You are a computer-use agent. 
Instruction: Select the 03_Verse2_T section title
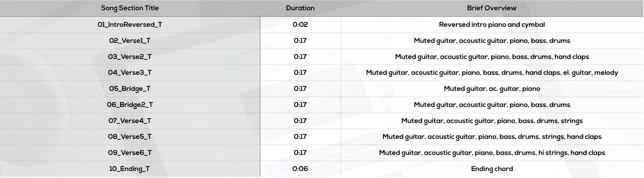tap(130, 57)
